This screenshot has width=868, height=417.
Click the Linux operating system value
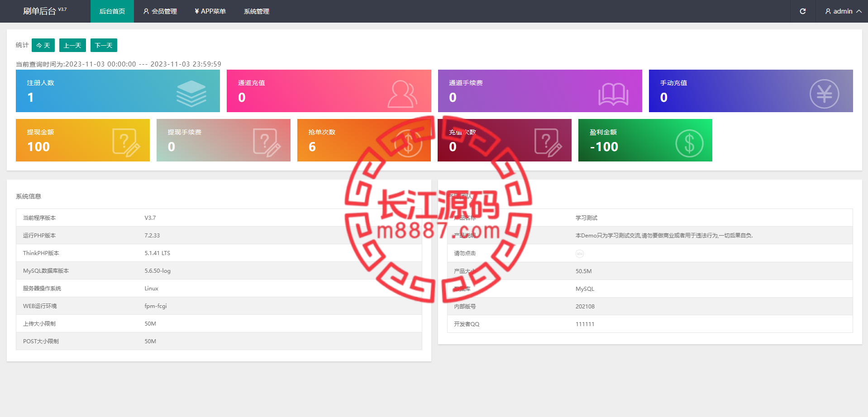pos(152,289)
